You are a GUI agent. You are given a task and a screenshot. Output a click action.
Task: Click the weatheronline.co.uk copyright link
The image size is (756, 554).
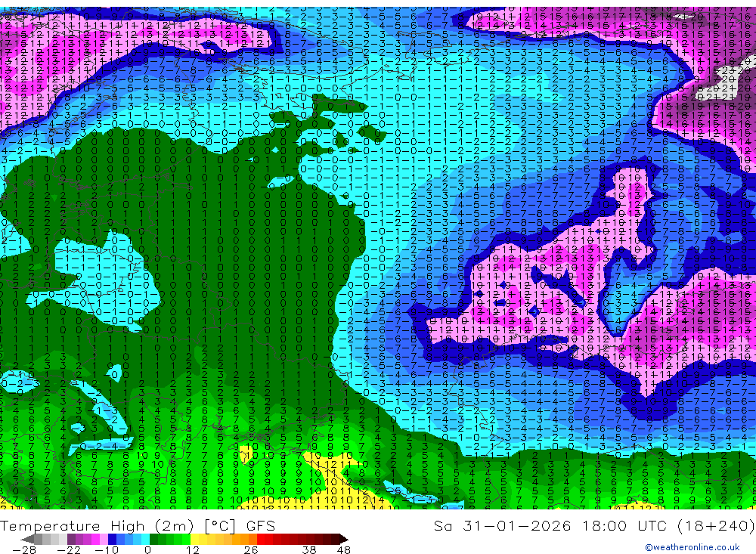pos(692,547)
